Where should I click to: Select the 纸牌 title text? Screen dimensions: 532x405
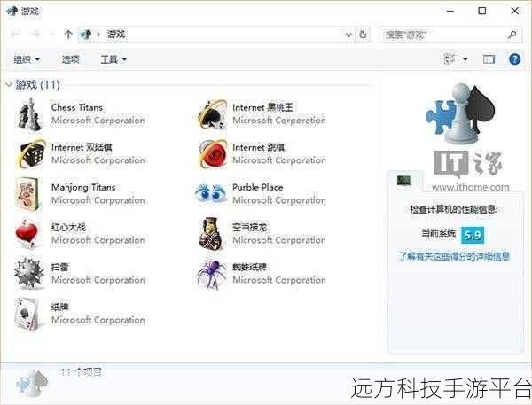pyautogui.click(x=59, y=308)
